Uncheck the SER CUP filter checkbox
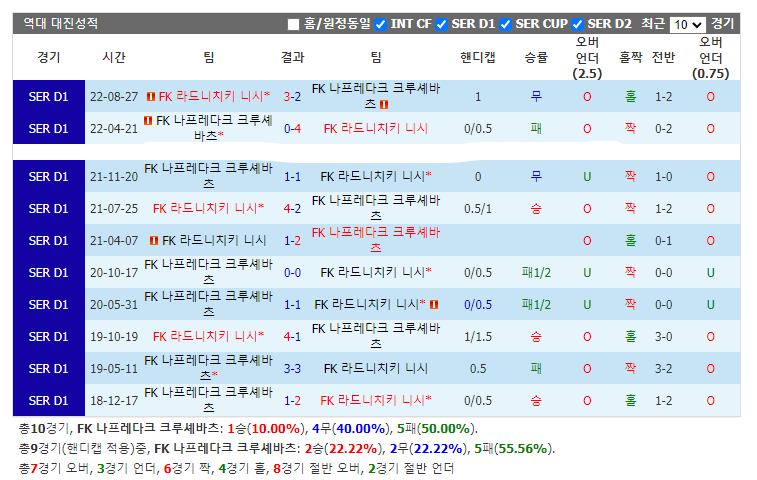757x480 pixels. click(505, 25)
